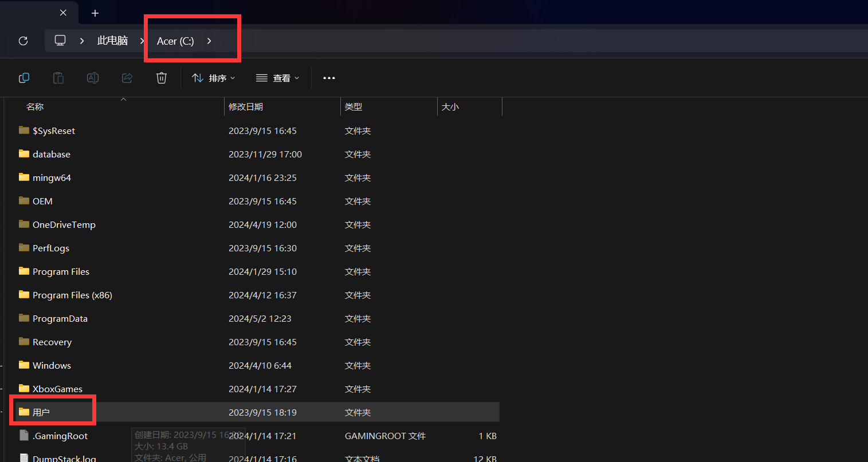Open the three-dots more options menu
This screenshot has height=462, width=868.
click(329, 78)
